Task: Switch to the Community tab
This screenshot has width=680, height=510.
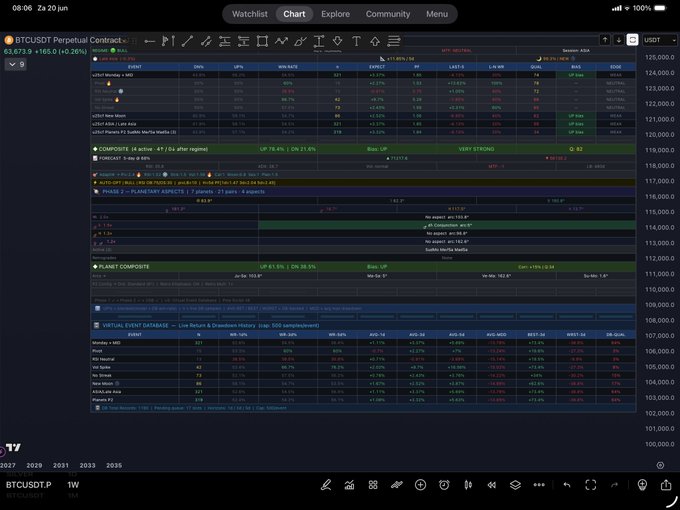Action: click(x=388, y=14)
